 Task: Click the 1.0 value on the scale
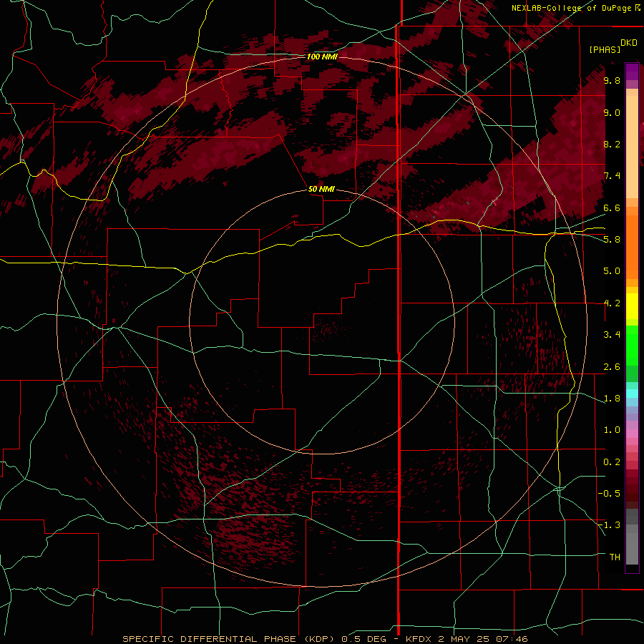click(612, 430)
